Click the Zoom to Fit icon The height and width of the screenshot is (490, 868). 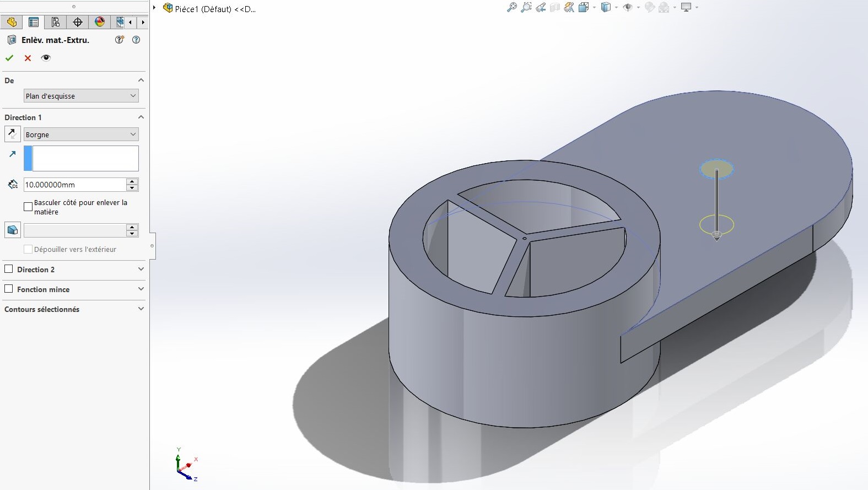pyautogui.click(x=512, y=7)
